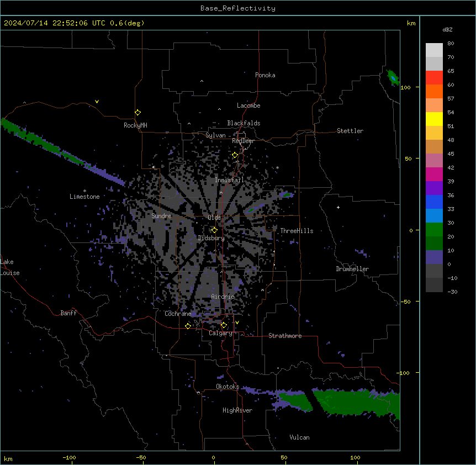Click the dBZ legend heading
Image resolution: width=476 pixels, height=465 pixels.
447,30
